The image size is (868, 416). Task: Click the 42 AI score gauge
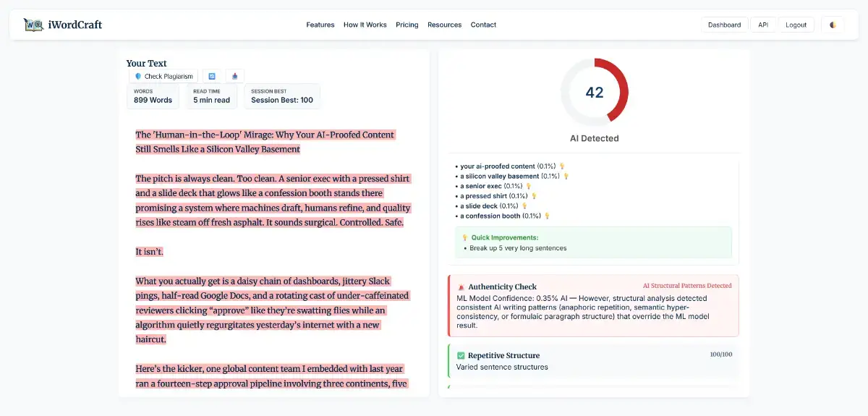(x=595, y=93)
